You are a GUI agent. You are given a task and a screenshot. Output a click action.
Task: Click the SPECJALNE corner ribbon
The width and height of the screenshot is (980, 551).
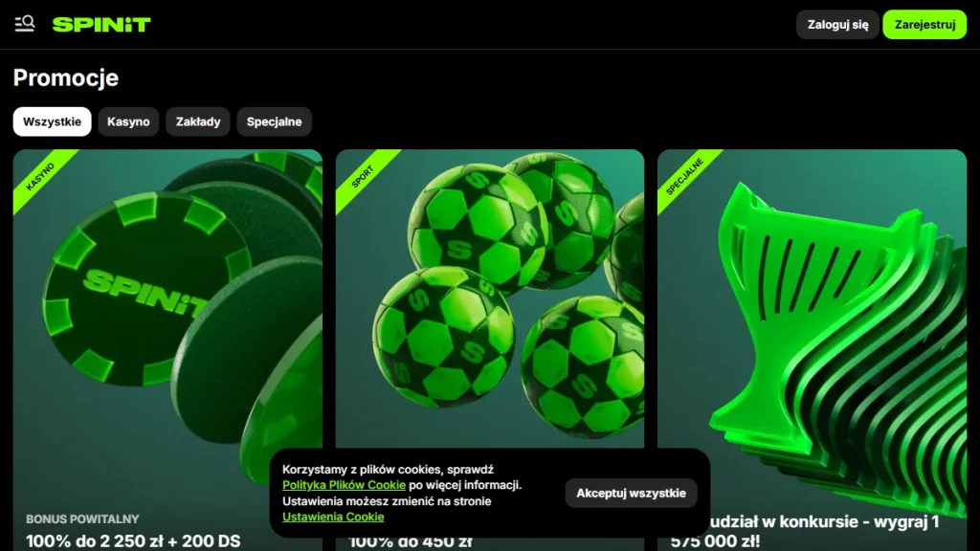[x=685, y=176]
